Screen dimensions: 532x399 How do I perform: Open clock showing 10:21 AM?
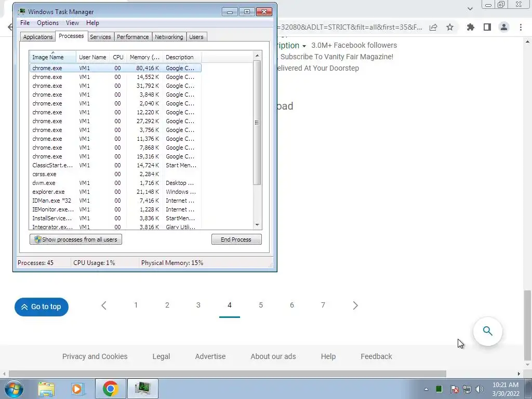(506, 389)
